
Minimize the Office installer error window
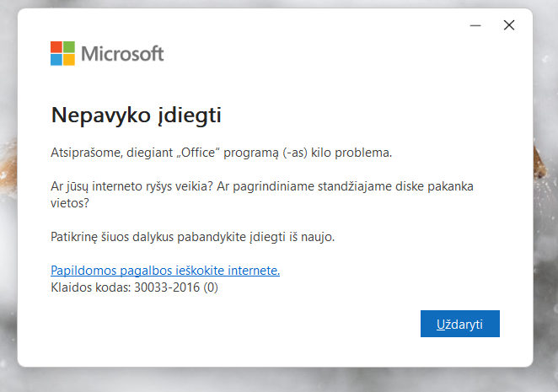[x=475, y=25]
